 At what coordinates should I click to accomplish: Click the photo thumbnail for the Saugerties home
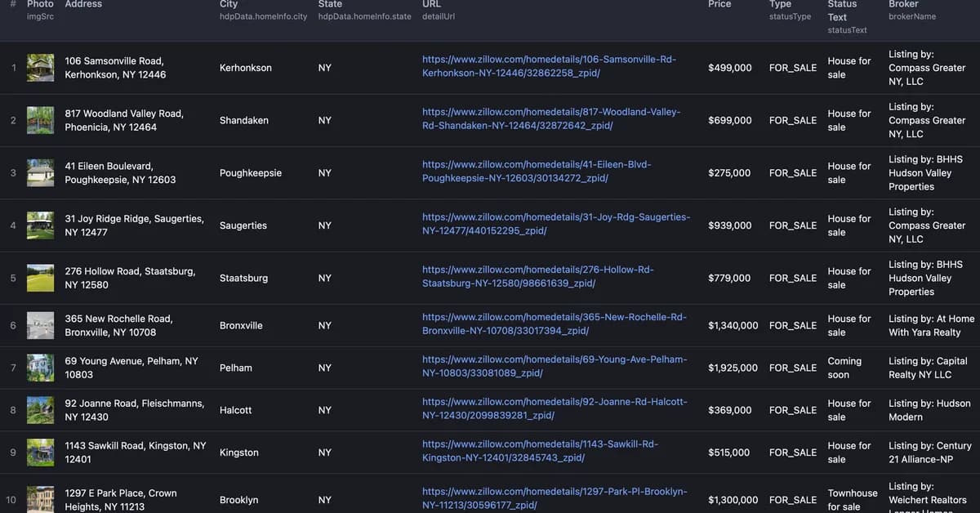pos(40,225)
